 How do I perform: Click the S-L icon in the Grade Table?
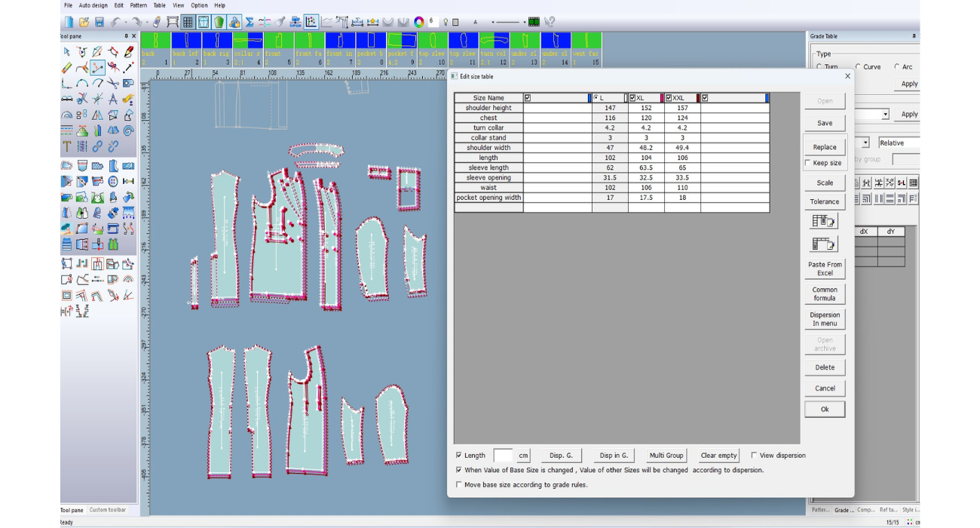click(x=901, y=183)
